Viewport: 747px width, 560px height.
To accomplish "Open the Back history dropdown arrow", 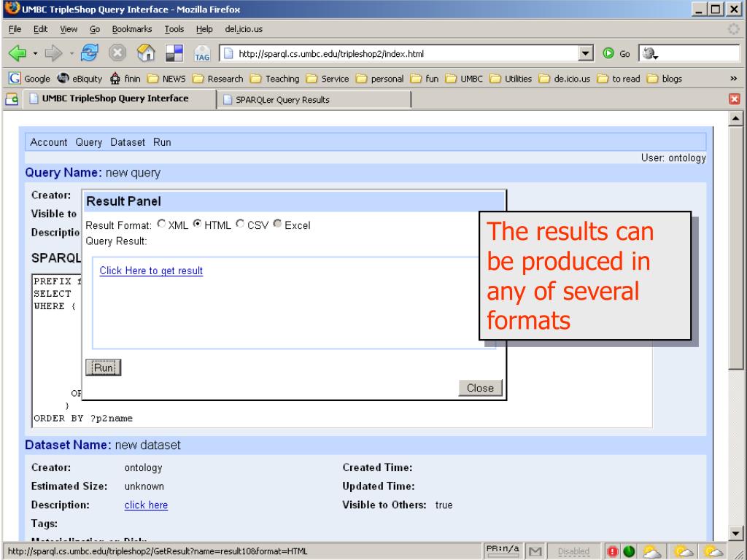I will [35, 53].
